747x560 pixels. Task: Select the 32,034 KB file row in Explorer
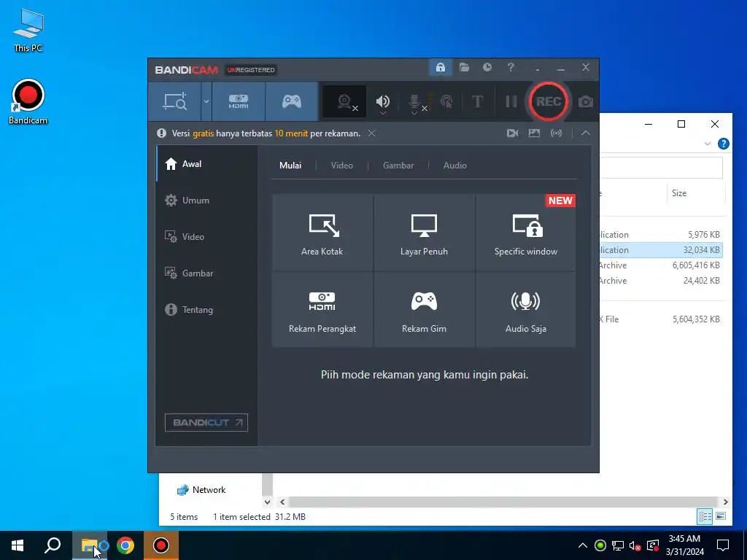(x=661, y=250)
